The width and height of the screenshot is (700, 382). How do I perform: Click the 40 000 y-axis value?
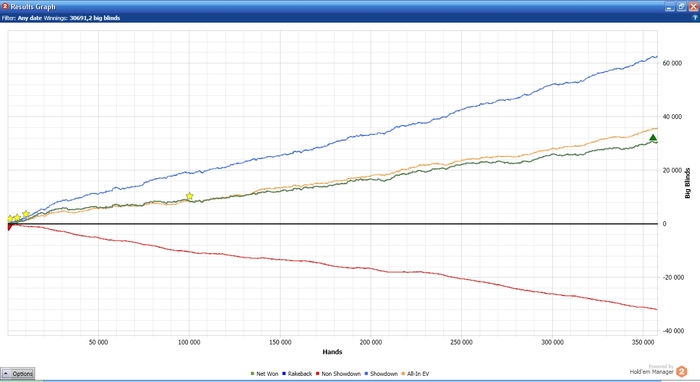672,117
